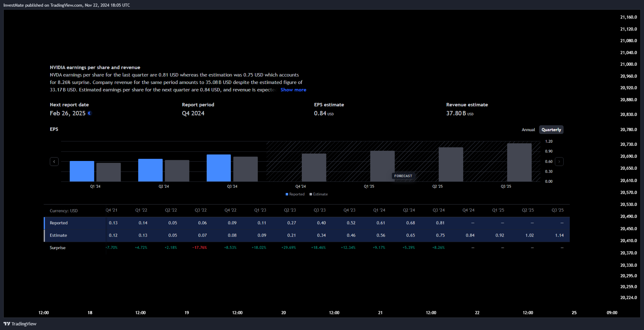Viewport: 644px width, 330px height.
Task: Click the blue Reported bar for Q3 '24
Action: coord(219,168)
